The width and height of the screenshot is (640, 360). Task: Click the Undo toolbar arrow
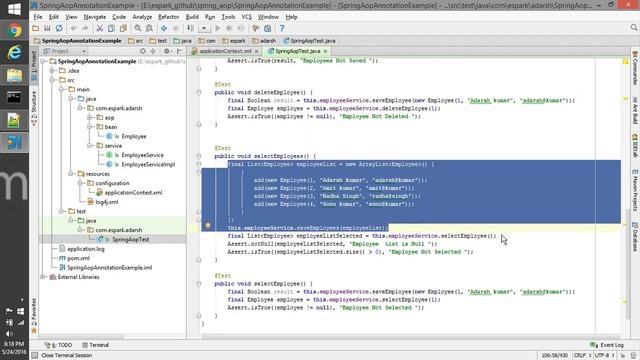[x=73, y=28]
